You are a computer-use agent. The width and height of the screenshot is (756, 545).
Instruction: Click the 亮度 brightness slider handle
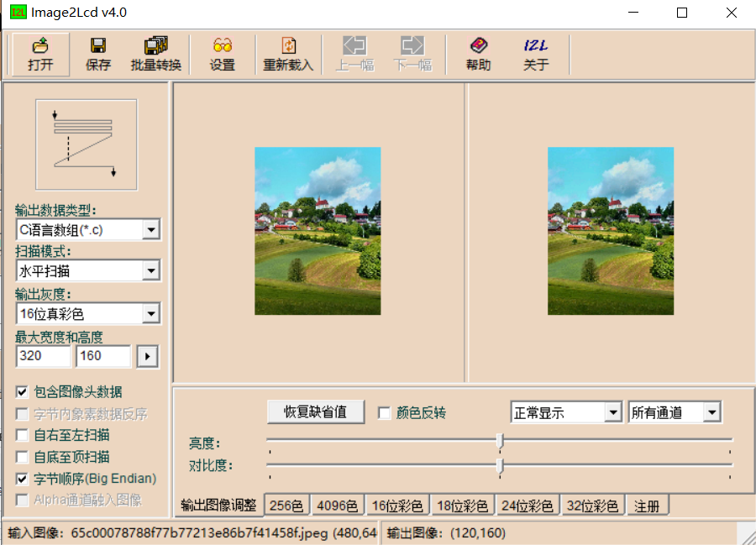coord(500,440)
